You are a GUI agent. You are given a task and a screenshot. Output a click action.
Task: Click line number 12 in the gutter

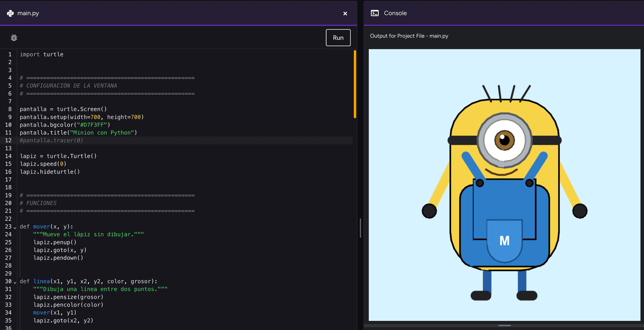point(8,140)
